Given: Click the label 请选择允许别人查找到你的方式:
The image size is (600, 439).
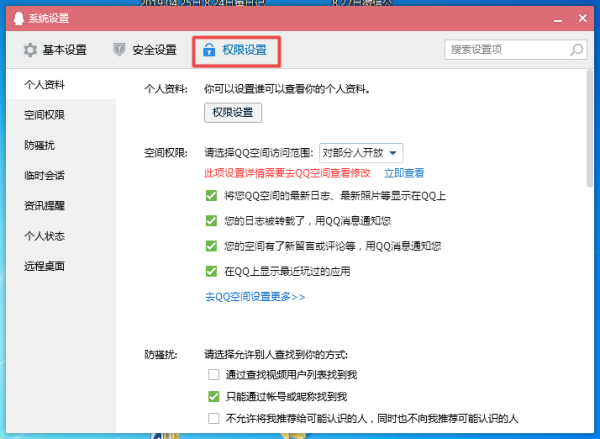Looking at the screenshot, I should [276, 355].
